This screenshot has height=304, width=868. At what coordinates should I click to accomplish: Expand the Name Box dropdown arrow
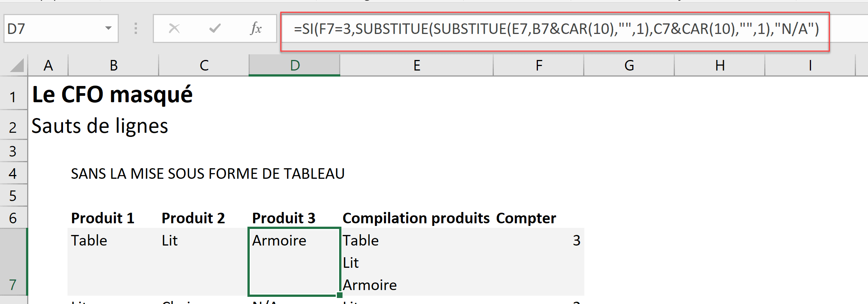108,28
